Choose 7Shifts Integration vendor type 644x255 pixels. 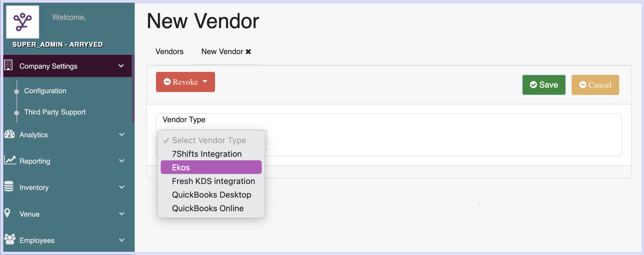(x=211, y=154)
